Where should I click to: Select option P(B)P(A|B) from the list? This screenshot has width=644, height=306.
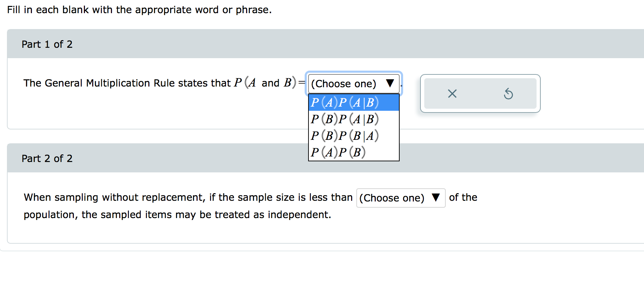(x=345, y=119)
